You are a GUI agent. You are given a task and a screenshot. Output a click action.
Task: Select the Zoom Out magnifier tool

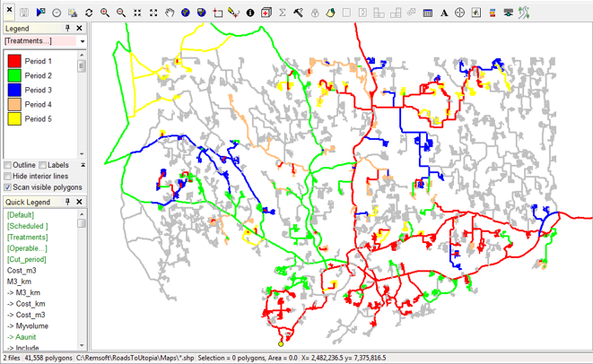coord(121,13)
